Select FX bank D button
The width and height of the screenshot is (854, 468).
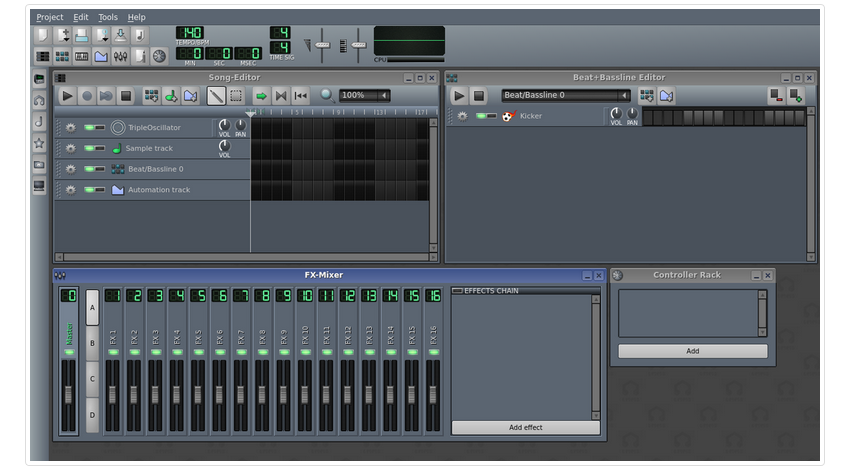(x=92, y=415)
